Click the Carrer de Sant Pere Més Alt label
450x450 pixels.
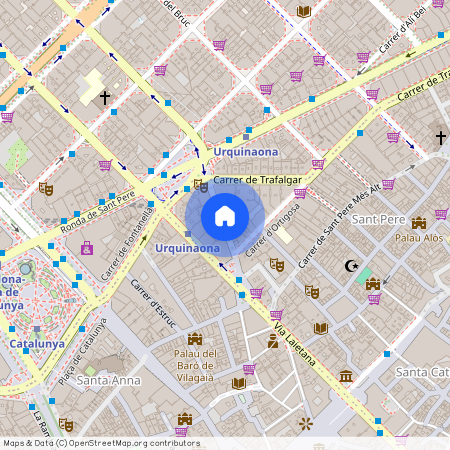[x=339, y=226]
